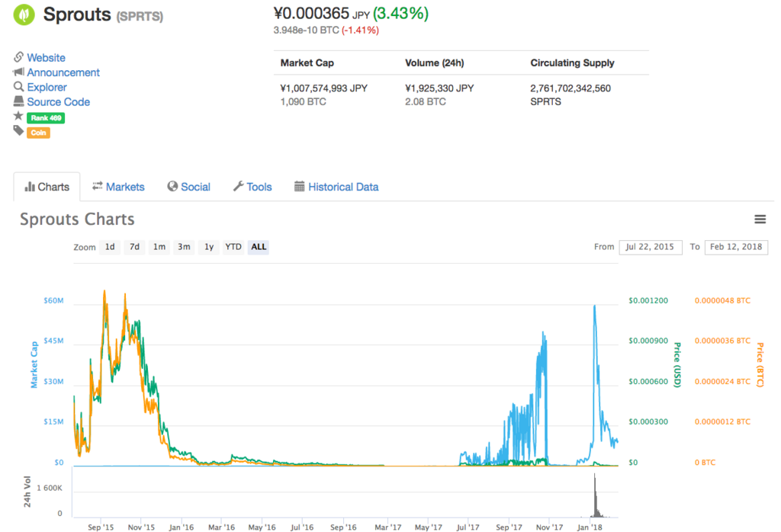
Task: Click the circulating supply 2,761,702,342,560
Action: pyautogui.click(x=570, y=88)
